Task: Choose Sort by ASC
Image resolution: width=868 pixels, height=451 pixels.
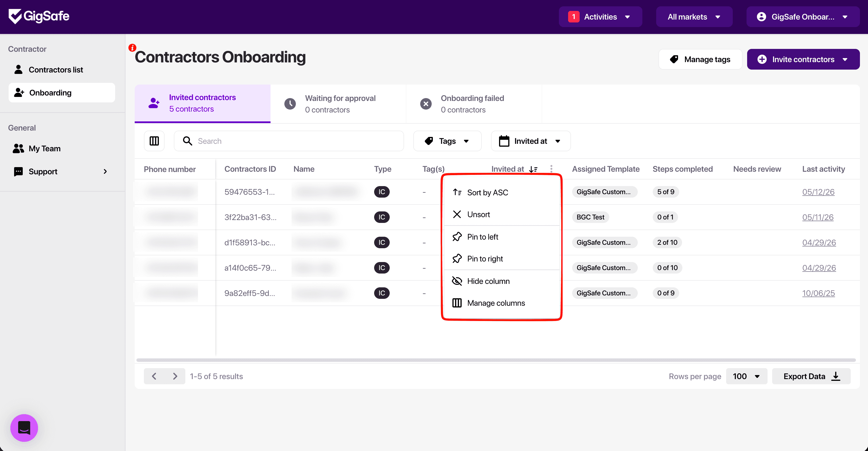Action: tap(502, 192)
